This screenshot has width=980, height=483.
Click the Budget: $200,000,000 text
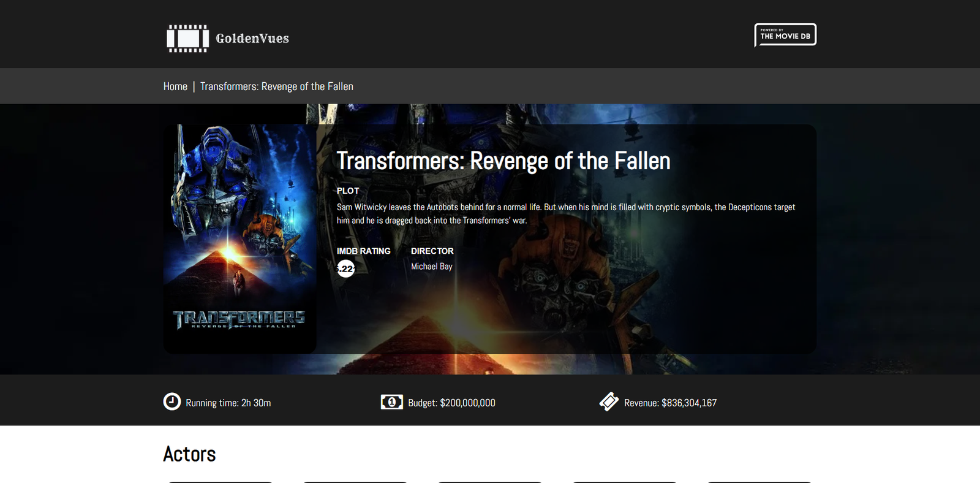click(452, 403)
